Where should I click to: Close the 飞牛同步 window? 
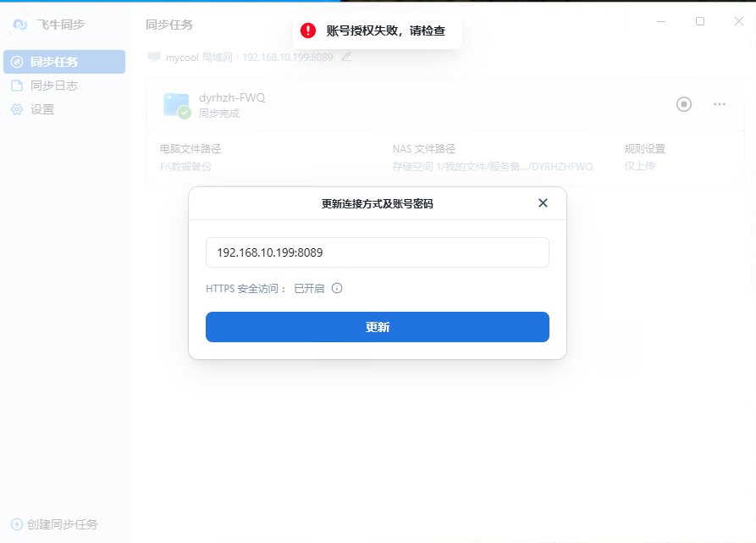click(x=738, y=21)
